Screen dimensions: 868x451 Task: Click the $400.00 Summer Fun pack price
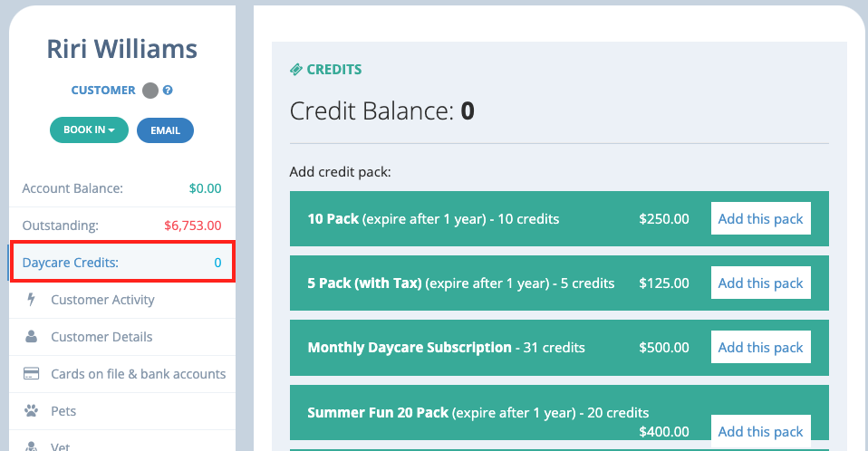pyautogui.click(x=664, y=431)
